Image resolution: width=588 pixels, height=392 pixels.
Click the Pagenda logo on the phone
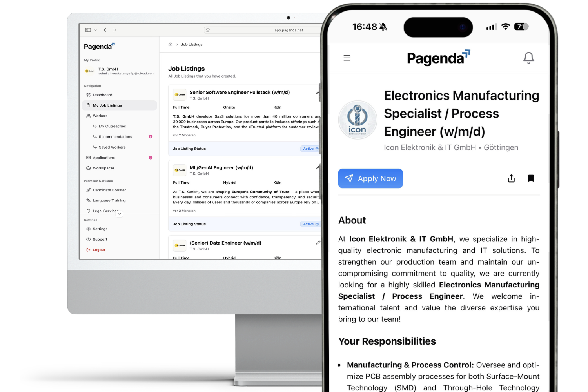click(x=438, y=58)
